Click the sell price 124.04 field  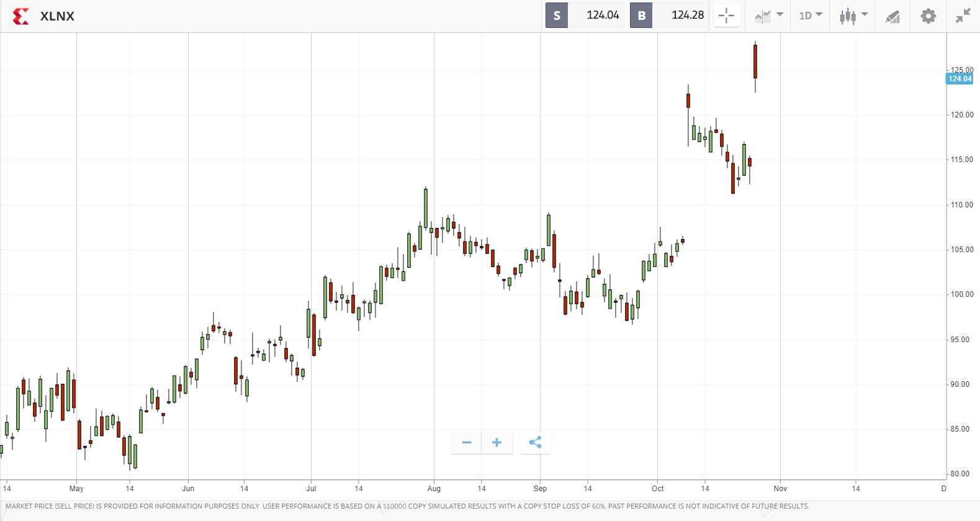(x=596, y=16)
